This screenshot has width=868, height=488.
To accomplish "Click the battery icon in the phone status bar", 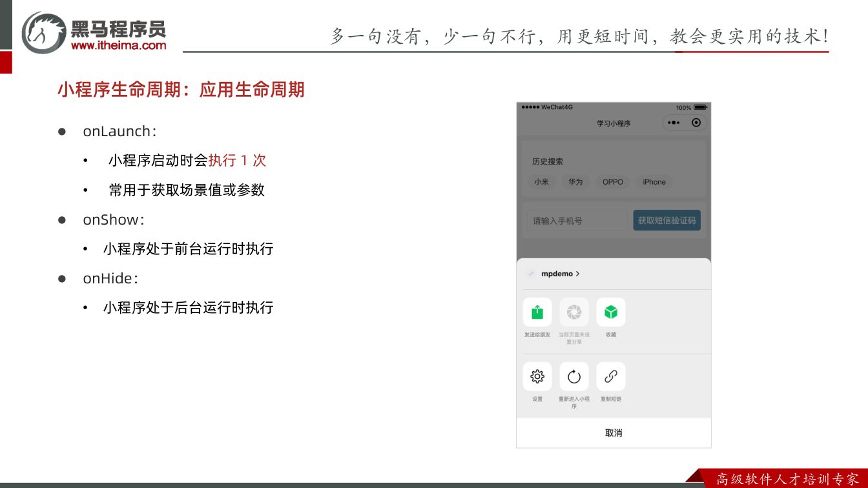I will [x=701, y=107].
